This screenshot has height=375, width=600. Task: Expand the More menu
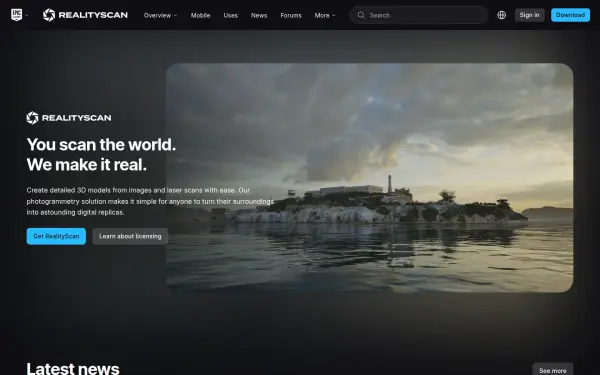coord(325,15)
